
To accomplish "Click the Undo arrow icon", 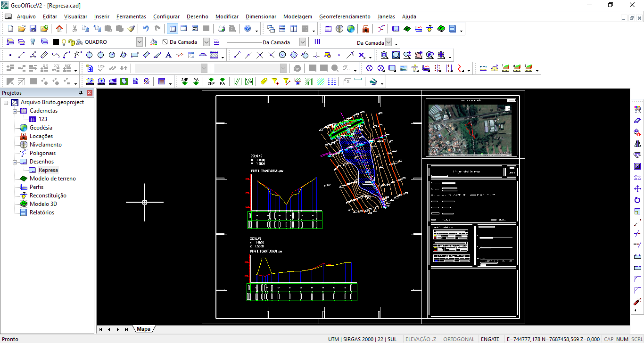I will click(x=146, y=29).
